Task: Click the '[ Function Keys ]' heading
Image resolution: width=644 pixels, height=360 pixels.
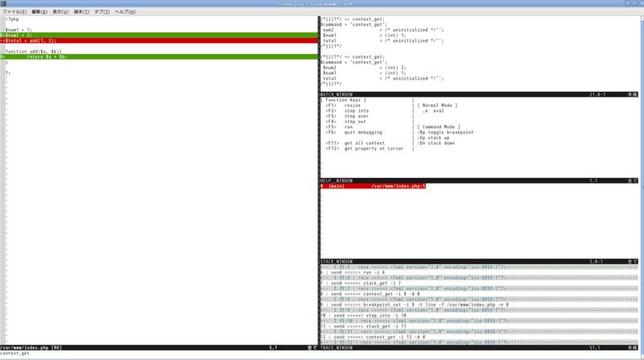Action: [343, 100]
